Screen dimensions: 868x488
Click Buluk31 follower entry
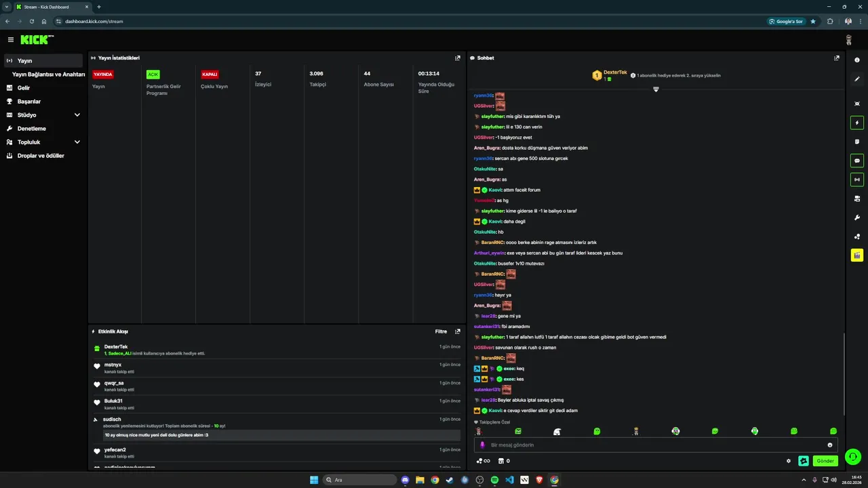coord(277,405)
